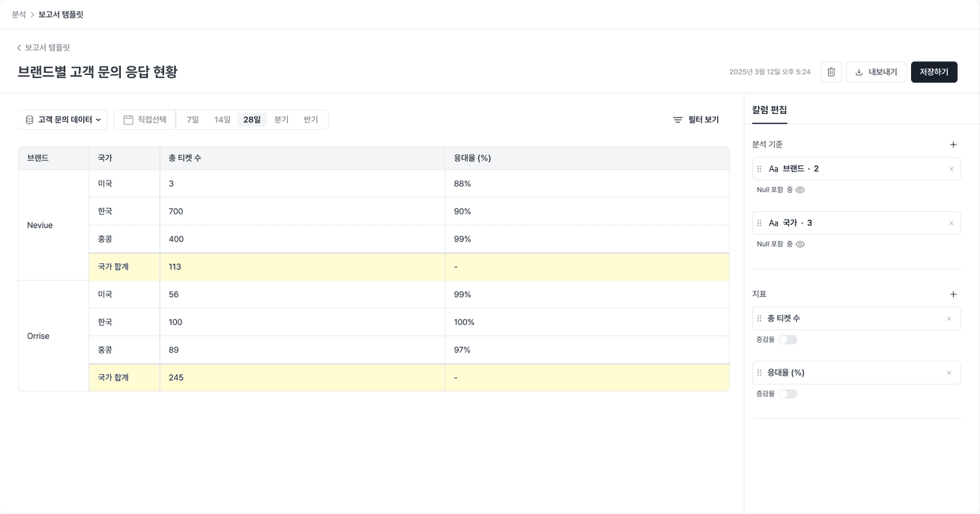This screenshot has width=980, height=514.
Task: Click the 응대율 (%) column header
Action: [x=587, y=158]
